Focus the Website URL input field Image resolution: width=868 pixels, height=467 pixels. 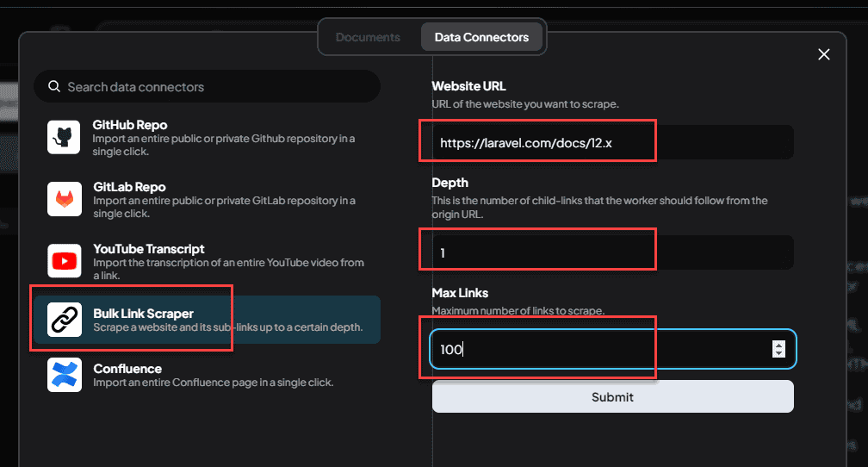(613, 142)
